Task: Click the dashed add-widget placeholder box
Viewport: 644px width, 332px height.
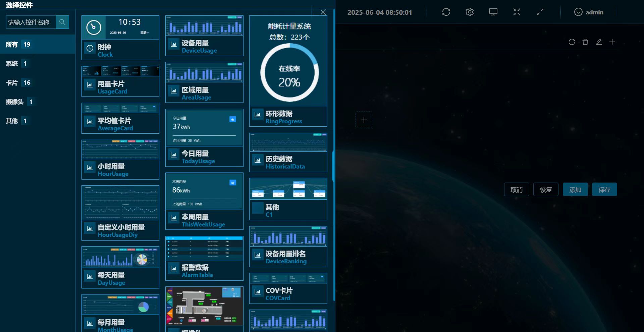Action: [x=364, y=120]
